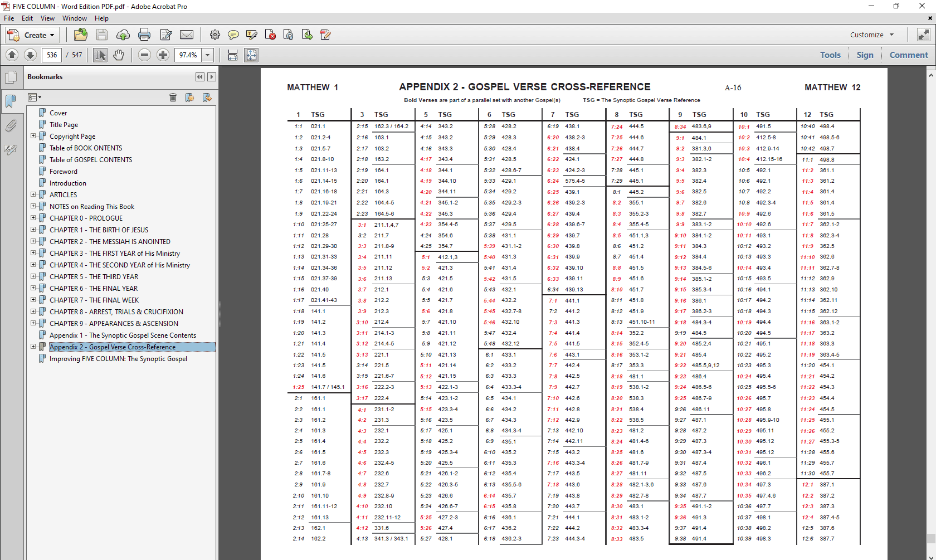This screenshot has width=936, height=560.
Task: Click the highlight text icon
Action: (252, 35)
